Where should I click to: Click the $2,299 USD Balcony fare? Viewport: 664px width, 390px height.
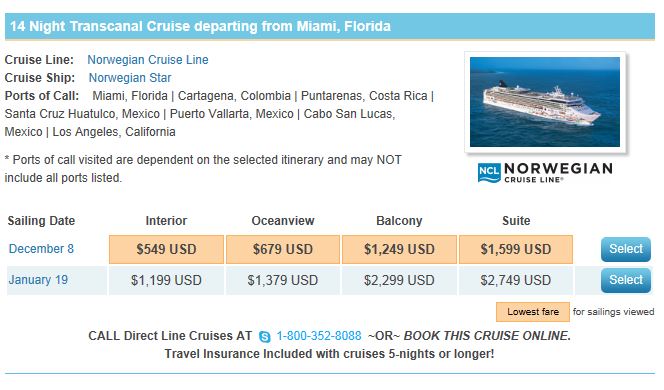click(399, 280)
